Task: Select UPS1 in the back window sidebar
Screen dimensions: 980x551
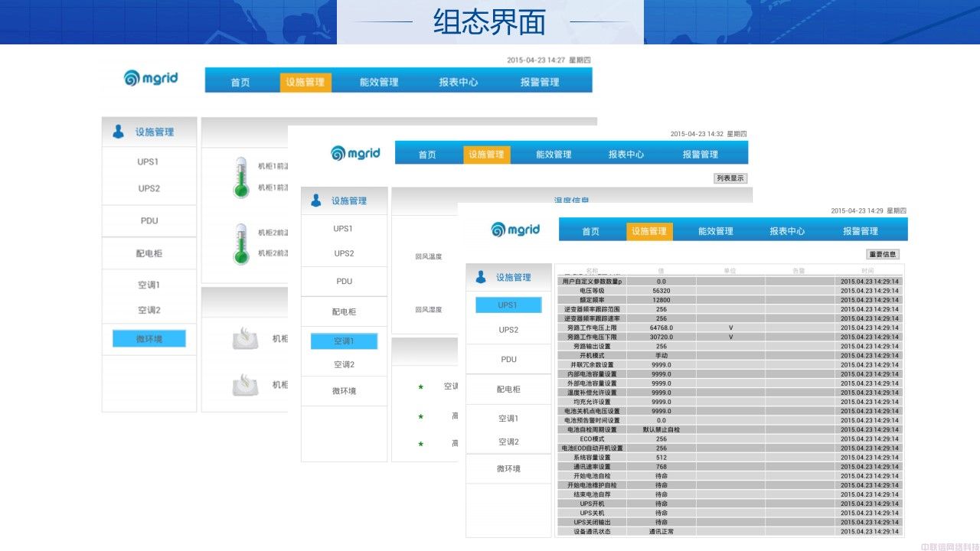Action: tap(149, 162)
